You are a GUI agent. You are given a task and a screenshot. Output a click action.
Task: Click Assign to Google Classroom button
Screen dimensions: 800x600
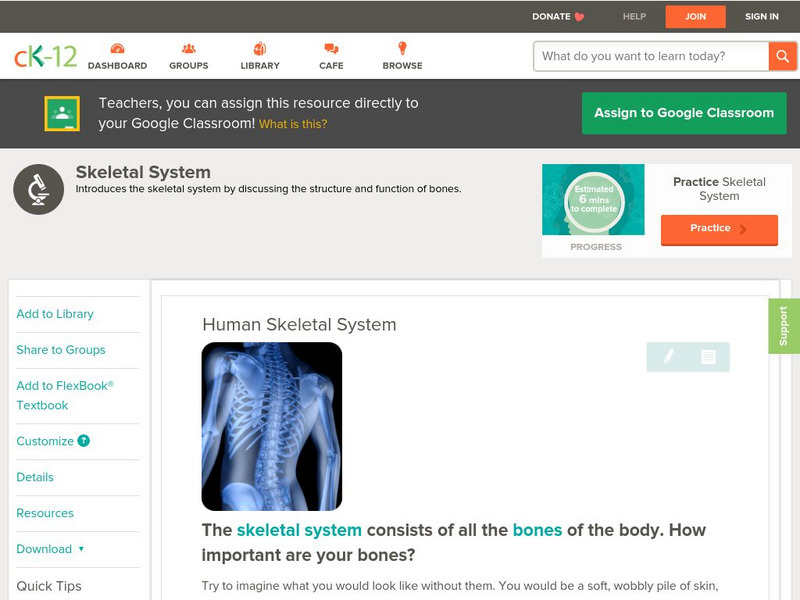click(x=684, y=113)
